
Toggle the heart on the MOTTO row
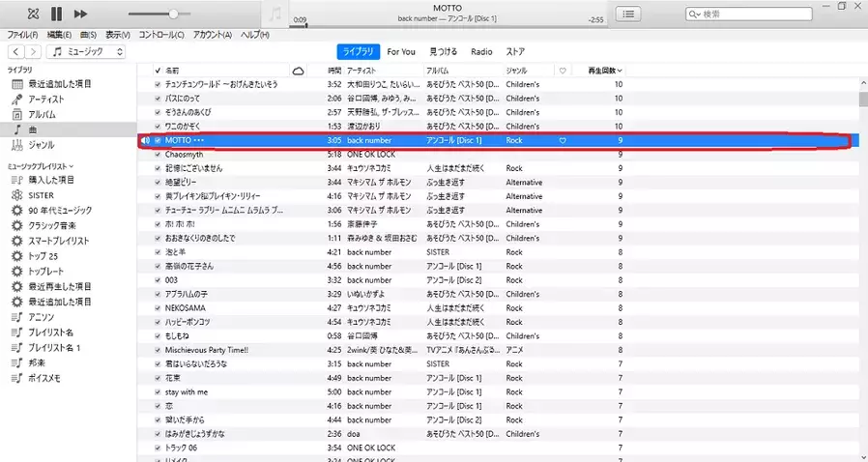click(563, 140)
